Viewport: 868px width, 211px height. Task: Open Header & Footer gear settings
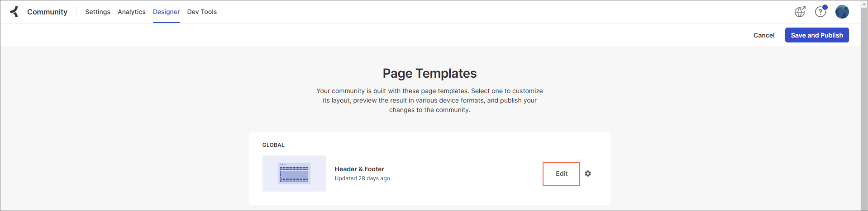click(x=588, y=173)
